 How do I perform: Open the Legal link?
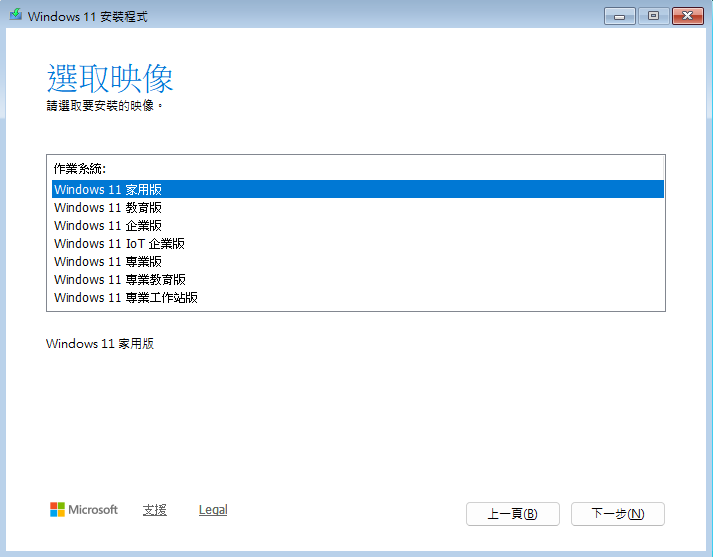pos(213,510)
